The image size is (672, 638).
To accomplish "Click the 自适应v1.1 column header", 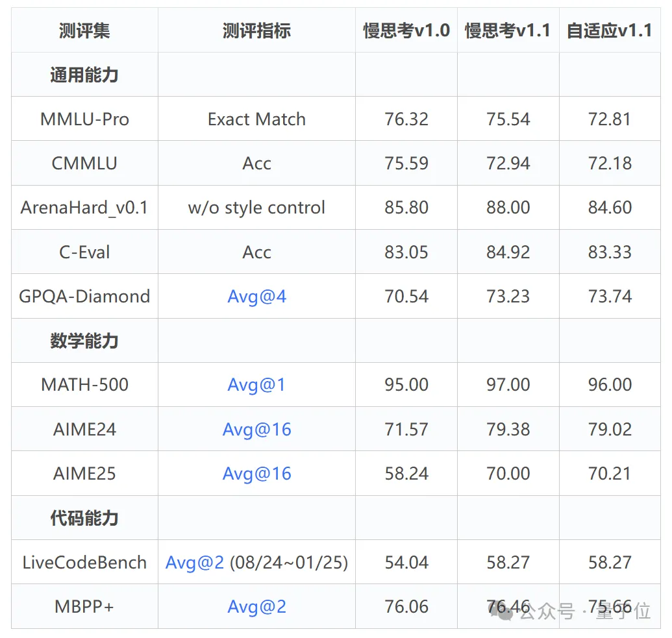I will pos(610,31).
